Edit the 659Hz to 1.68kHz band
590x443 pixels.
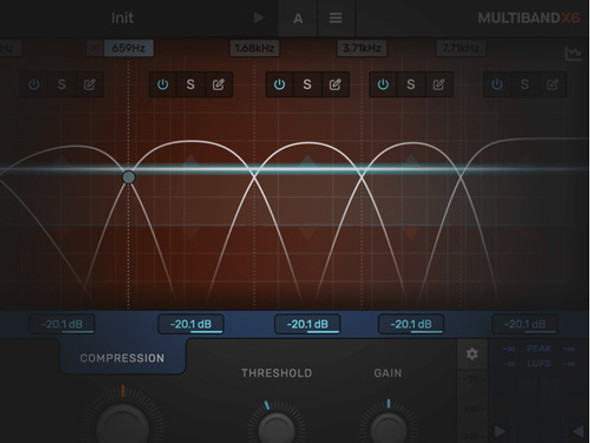pos(219,84)
